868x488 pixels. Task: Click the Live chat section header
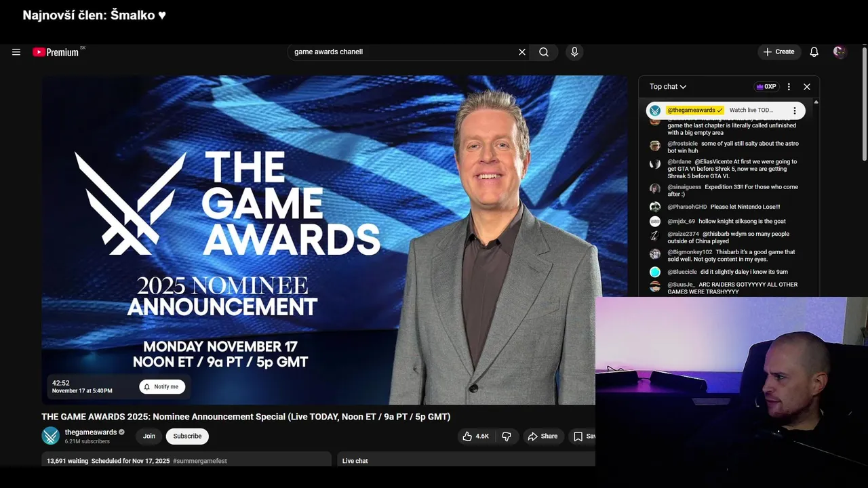(355, 461)
